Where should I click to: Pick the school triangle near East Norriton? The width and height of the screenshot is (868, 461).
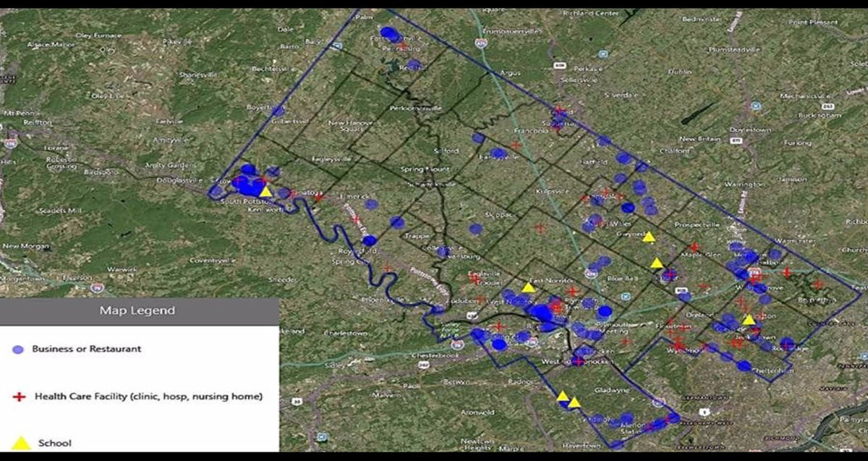pos(529,287)
